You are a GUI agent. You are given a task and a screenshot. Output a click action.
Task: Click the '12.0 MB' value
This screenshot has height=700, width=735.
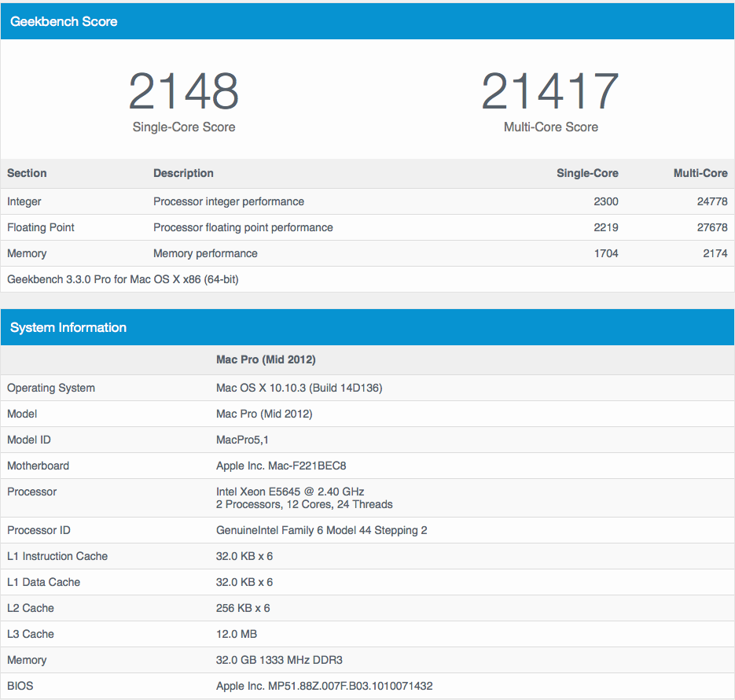(x=237, y=634)
